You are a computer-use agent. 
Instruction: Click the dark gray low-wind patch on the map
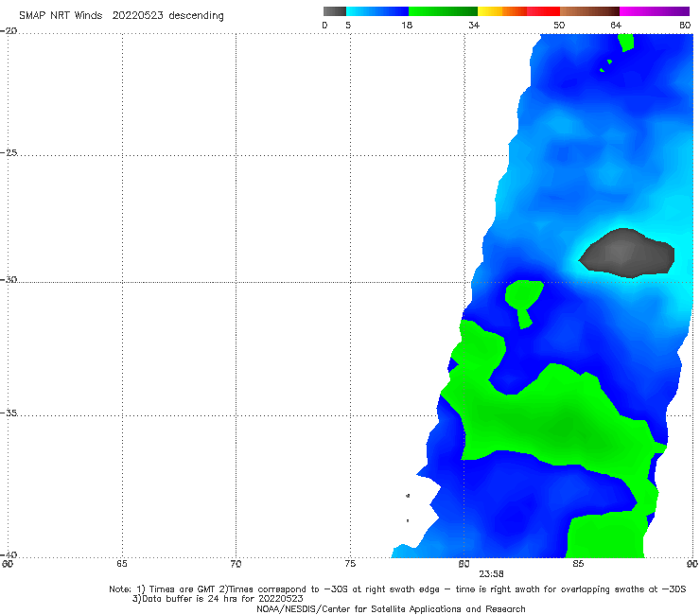coord(627,254)
